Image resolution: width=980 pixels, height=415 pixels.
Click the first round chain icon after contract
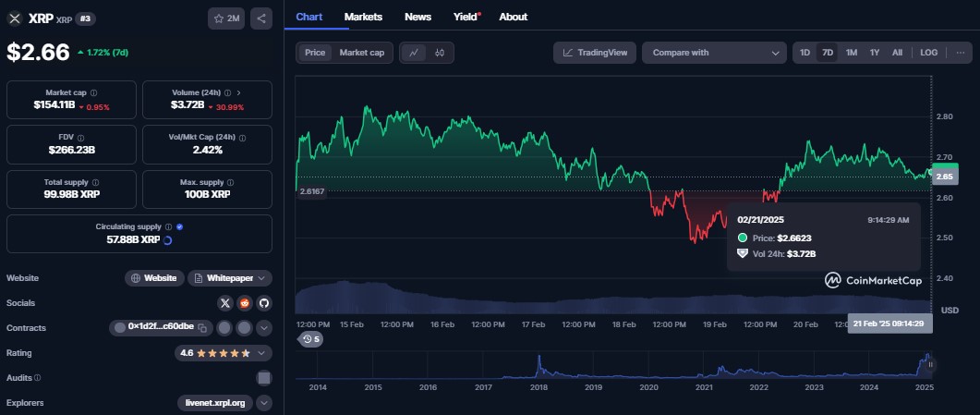[224, 328]
